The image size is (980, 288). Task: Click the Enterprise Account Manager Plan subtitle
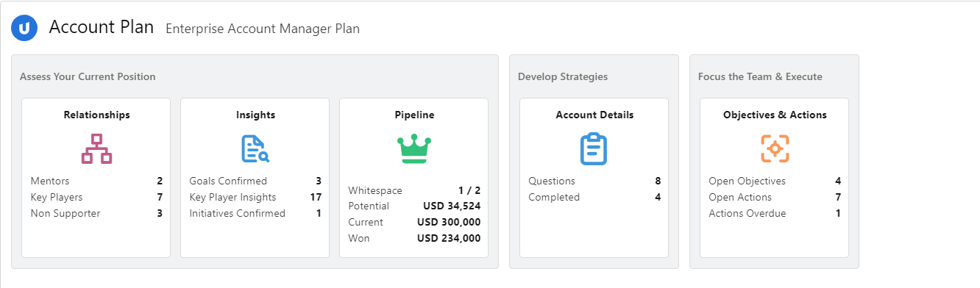coord(263,29)
